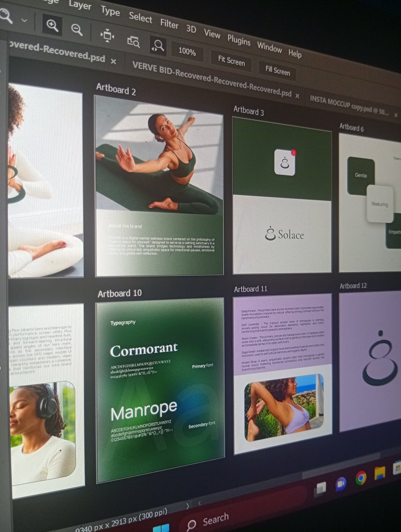The image size is (401, 532).
Task: Close the first Recovered-Recovered.psd tab
Action: click(114, 61)
